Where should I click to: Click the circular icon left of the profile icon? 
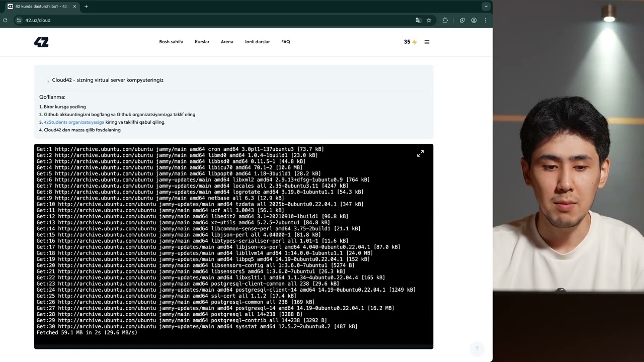(462, 20)
